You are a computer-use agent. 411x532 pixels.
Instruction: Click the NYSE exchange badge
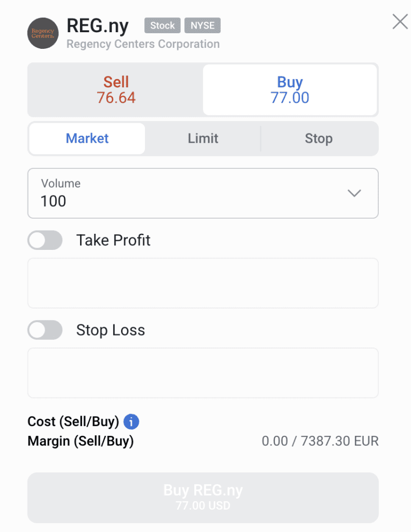pyautogui.click(x=203, y=25)
